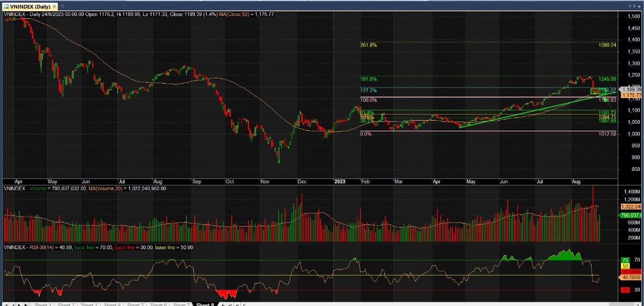Open the Sheet 5 tab
Viewport: 644px width, 306px height.
(x=135, y=304)
